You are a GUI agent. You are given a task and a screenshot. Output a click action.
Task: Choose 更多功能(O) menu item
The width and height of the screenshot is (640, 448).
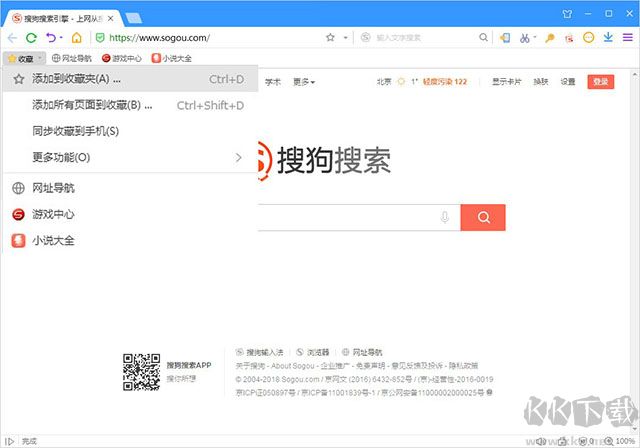point(131,157)
